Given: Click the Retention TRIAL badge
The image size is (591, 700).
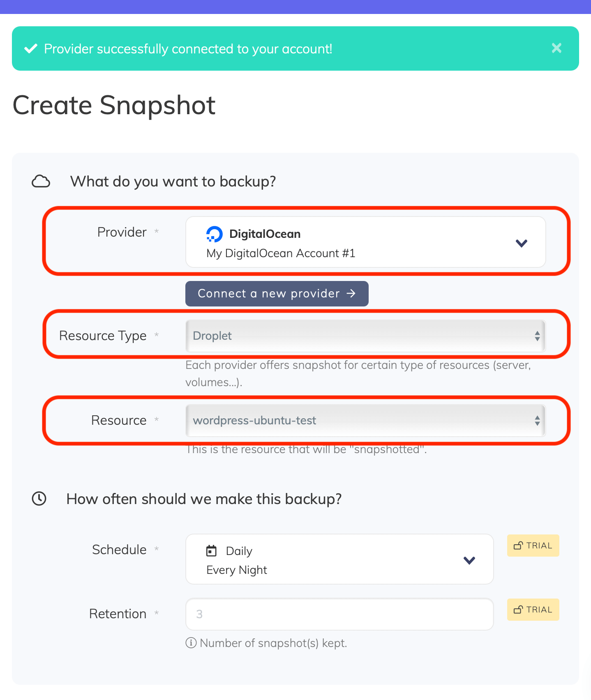Looking at the screenshot, I should point(533,609).
